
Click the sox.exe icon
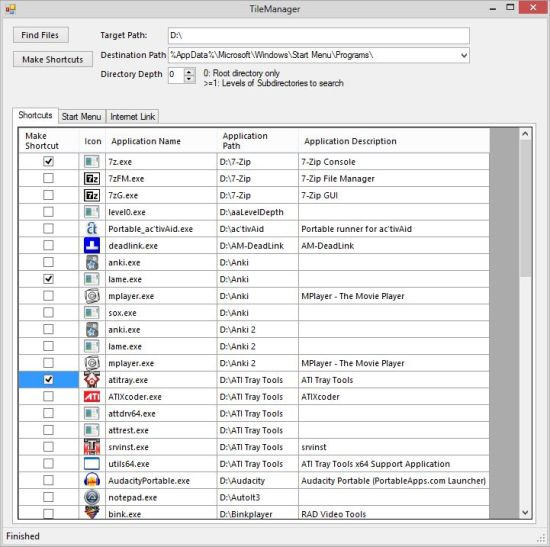point(92,313)
